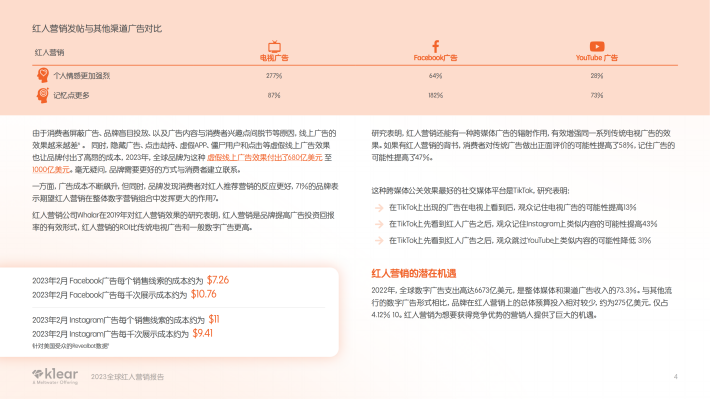Click the page number 4 in the footer
710x399 pixels.
(676, 376)
